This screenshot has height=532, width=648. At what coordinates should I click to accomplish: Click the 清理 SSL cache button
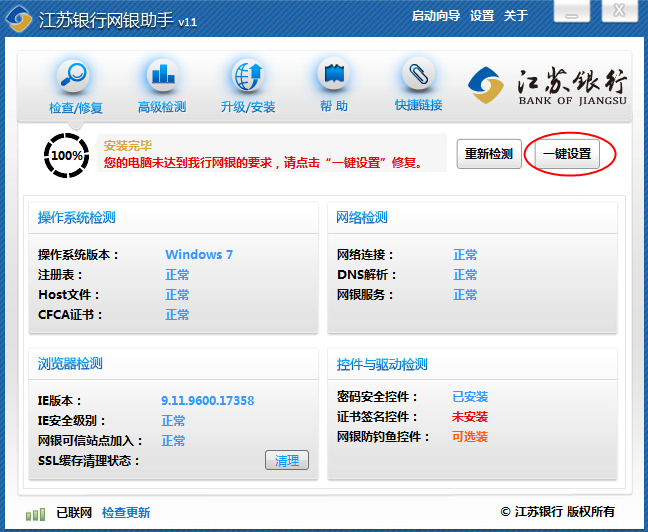point(287,460)
